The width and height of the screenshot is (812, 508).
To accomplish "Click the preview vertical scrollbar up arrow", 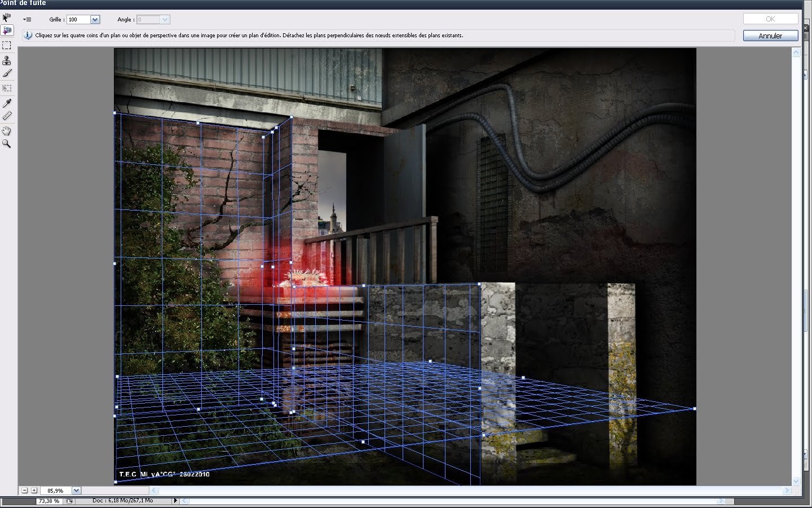I will pos(796,52).
